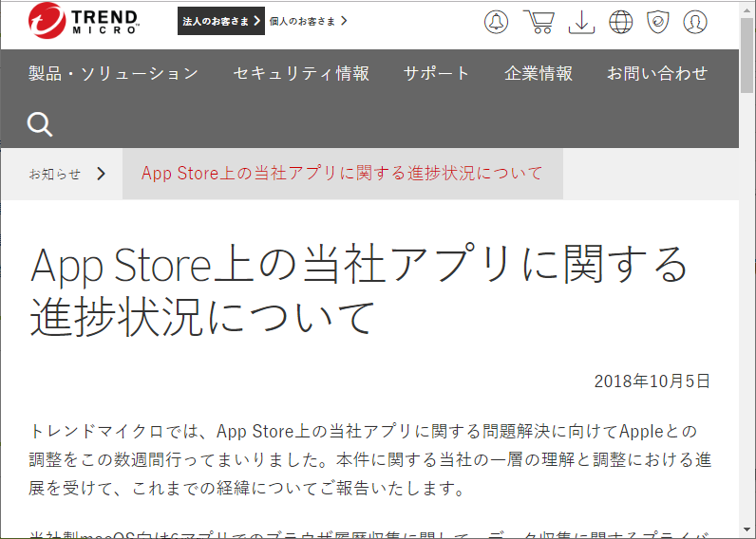Click the vertical scrollbar thumb
The image size is (756, 539).
pyautogui.click(x=747, y=55)
